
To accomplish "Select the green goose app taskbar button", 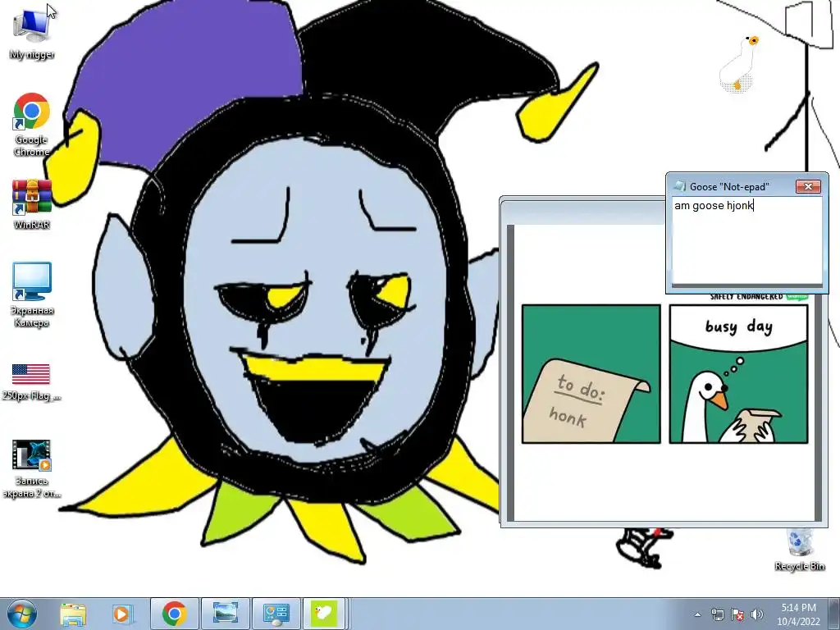I will pyautogui.click(x=324, y=614).
